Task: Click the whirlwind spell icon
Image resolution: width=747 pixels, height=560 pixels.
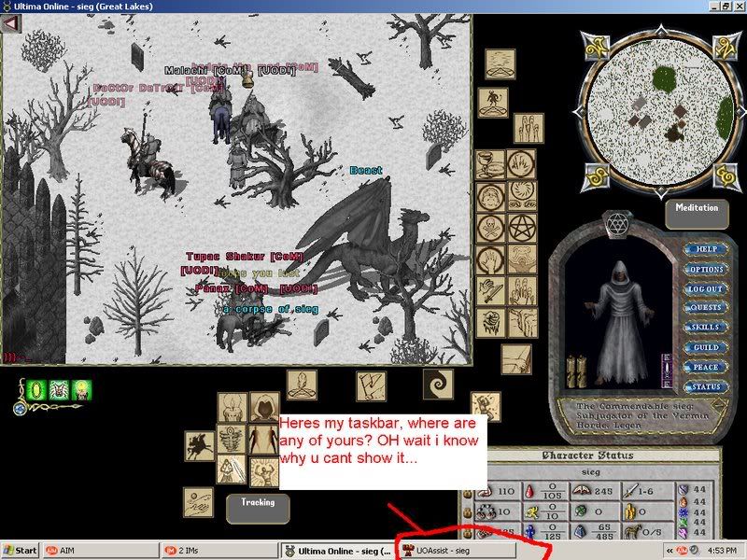Action: pos(232,439)
